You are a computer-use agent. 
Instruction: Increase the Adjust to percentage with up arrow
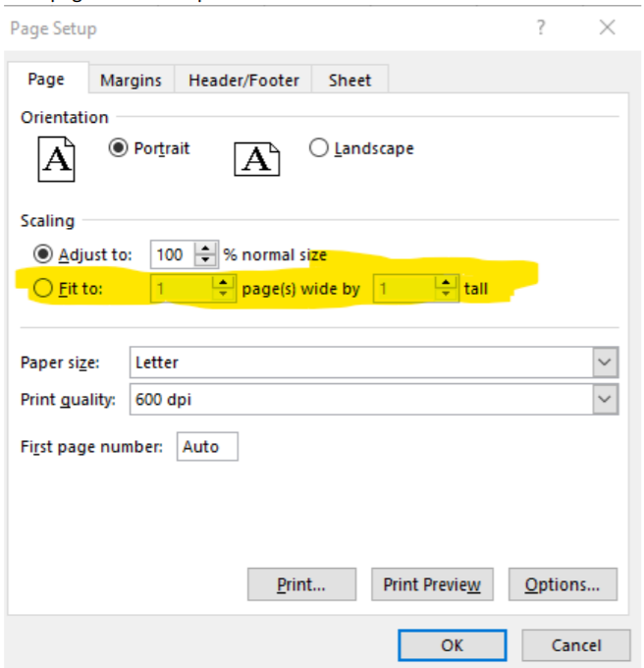[x=204, y=250]
